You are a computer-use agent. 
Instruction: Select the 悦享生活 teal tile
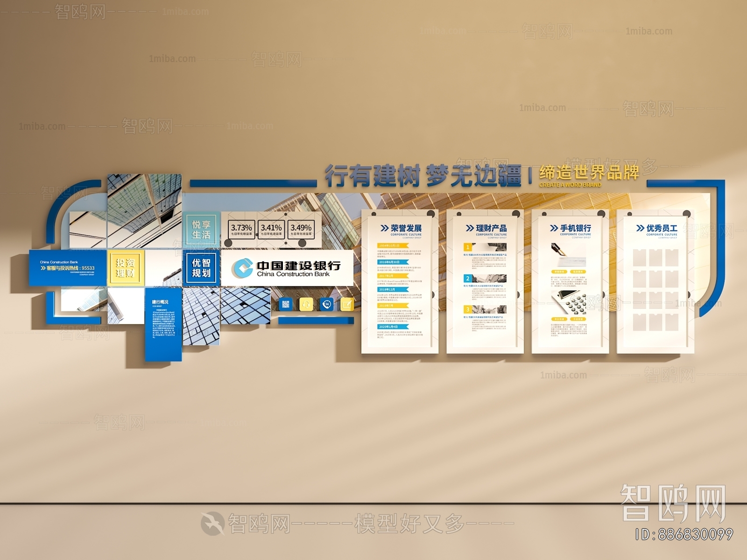point(201,230)
